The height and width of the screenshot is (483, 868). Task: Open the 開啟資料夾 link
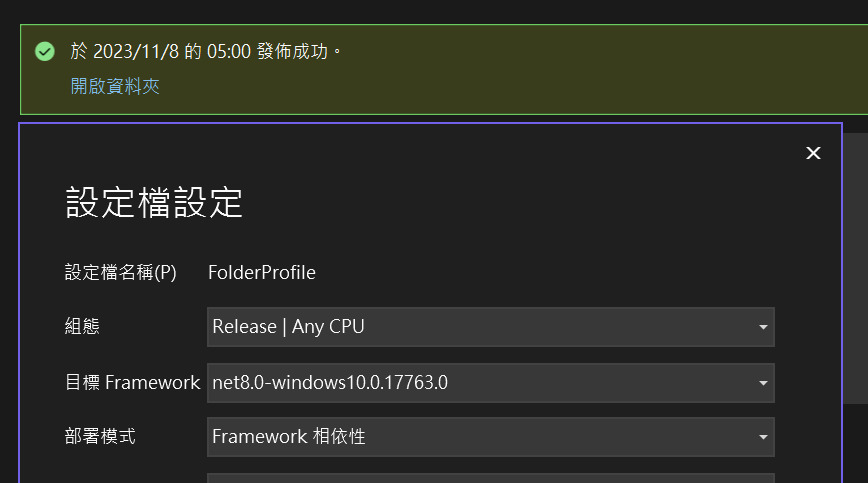click(x=115, y=86)
